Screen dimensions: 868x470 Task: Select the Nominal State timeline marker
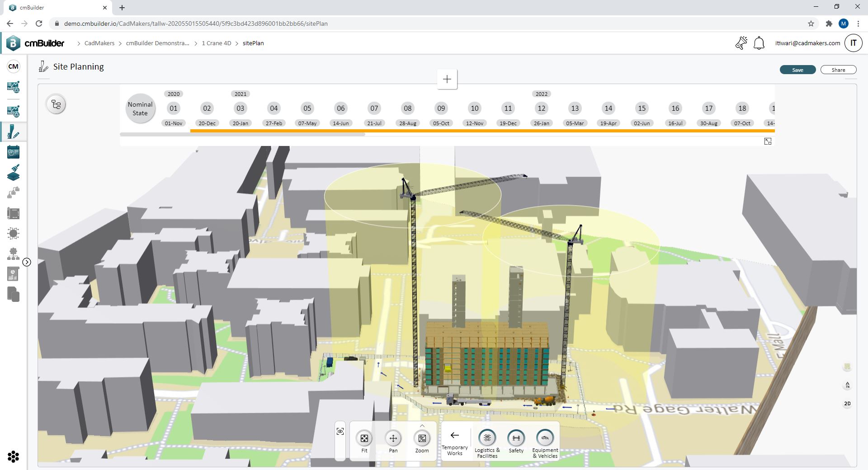click(x=140, y=108)
